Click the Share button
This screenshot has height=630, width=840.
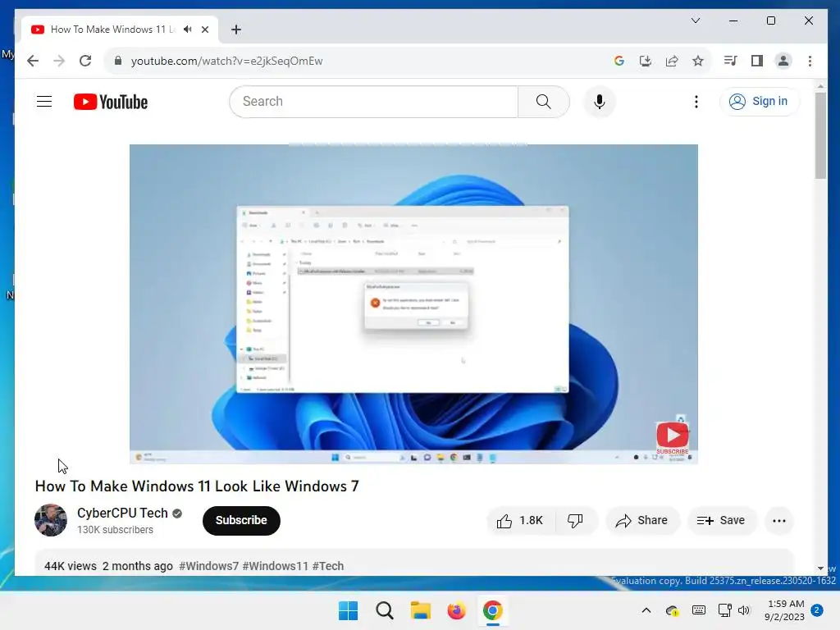pyautogui.click(x=641, y=521)
